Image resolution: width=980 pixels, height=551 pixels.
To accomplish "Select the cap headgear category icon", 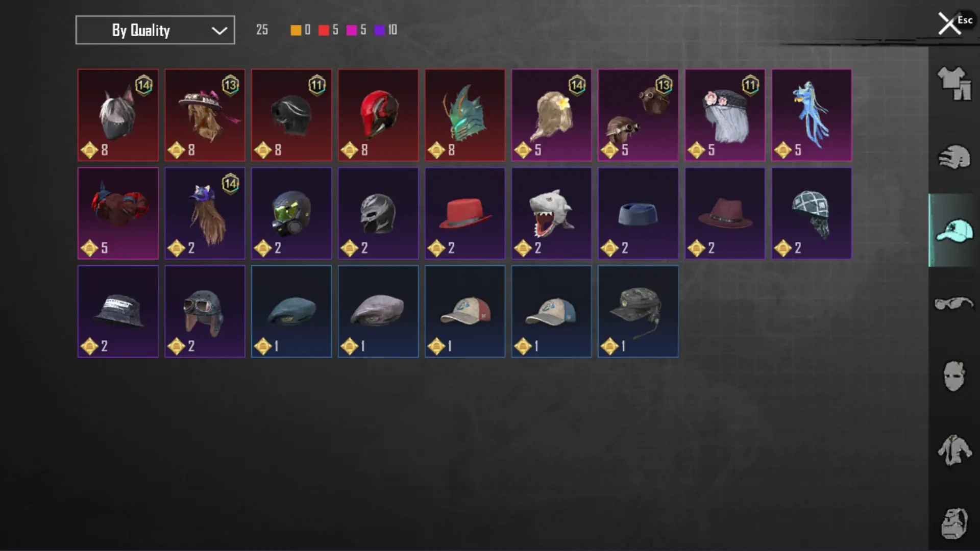I will [x=954, y=230].
